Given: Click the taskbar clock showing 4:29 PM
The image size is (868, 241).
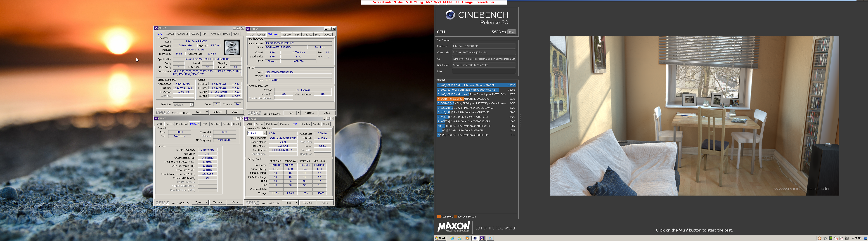Looking at the screenshot, I should pyautogui.click(x=856, y=238).
